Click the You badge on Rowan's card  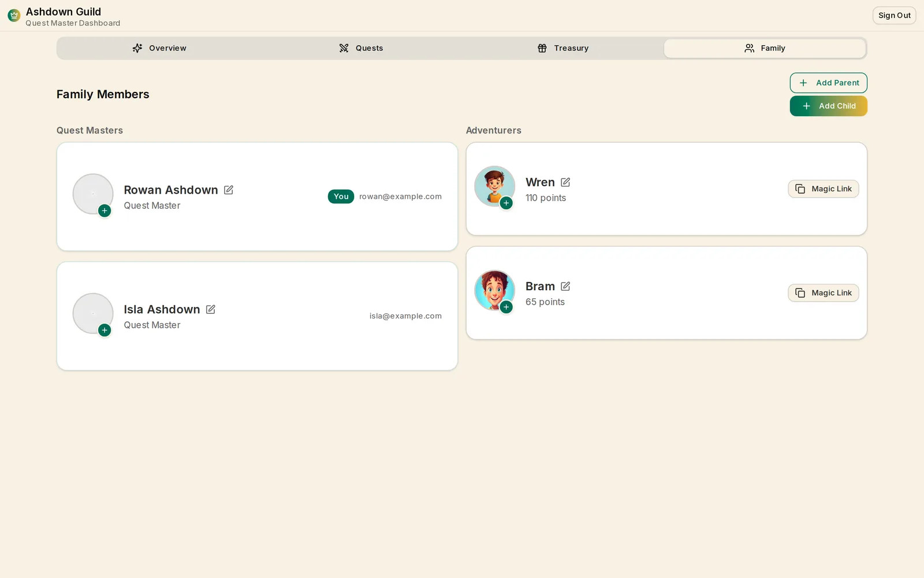click(341, 197)
